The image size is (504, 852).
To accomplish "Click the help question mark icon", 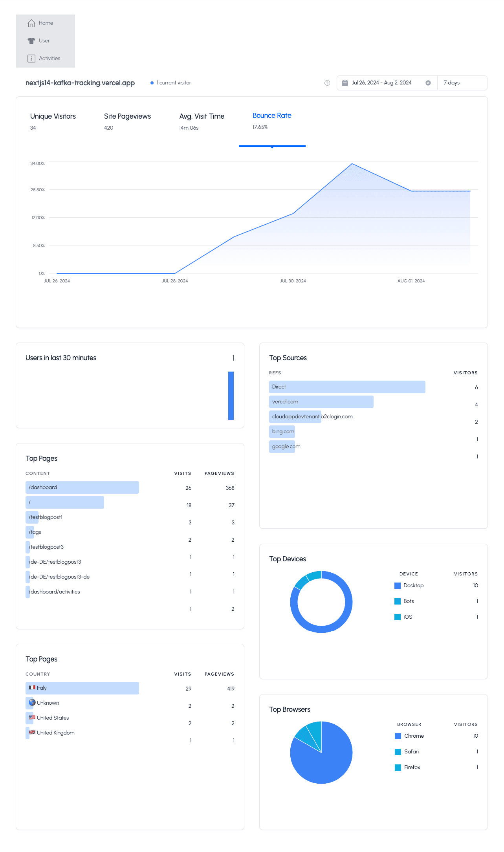I will (327, 83).
